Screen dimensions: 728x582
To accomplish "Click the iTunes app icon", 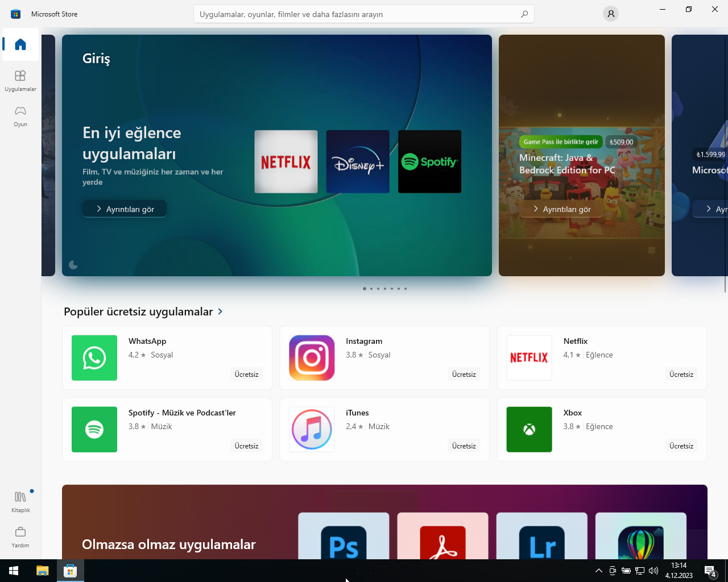I will pyautogui.click(x=312, y=429).
